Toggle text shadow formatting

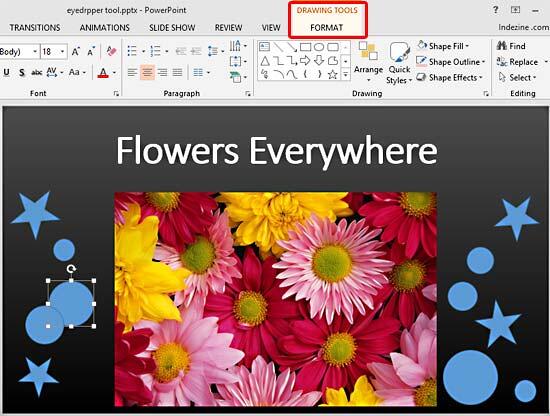tap(22, 73)
